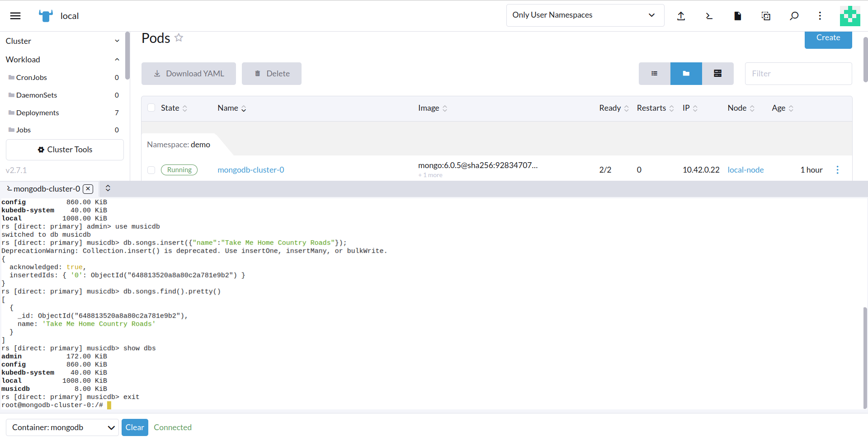Expand the Cluster sidebar section
This screenshot has width=868, height=441.
62,41
